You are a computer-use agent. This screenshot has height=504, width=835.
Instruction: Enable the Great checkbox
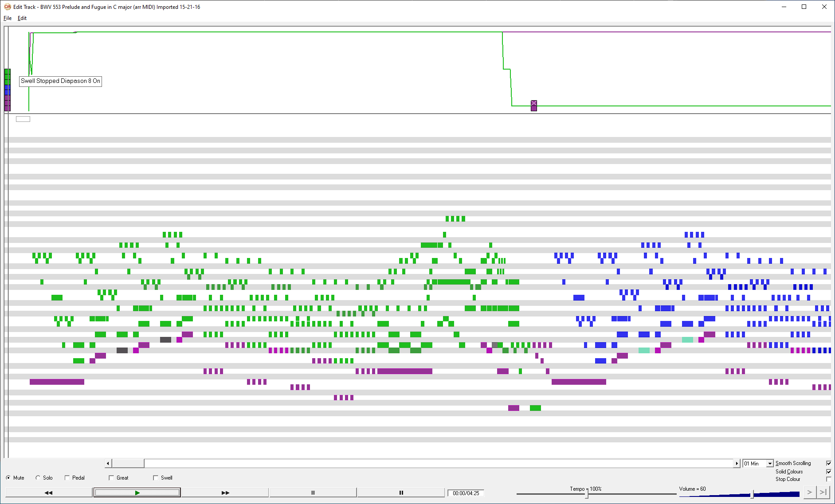point(111,477)
